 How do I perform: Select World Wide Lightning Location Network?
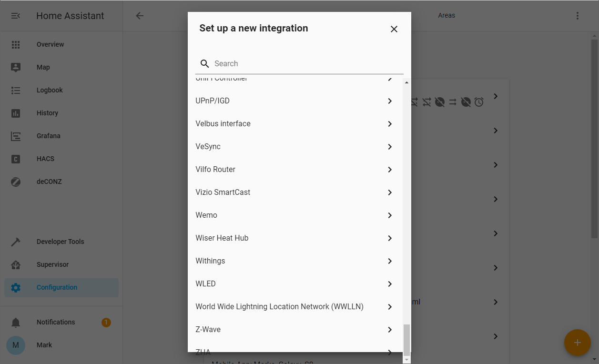[294, 307]
